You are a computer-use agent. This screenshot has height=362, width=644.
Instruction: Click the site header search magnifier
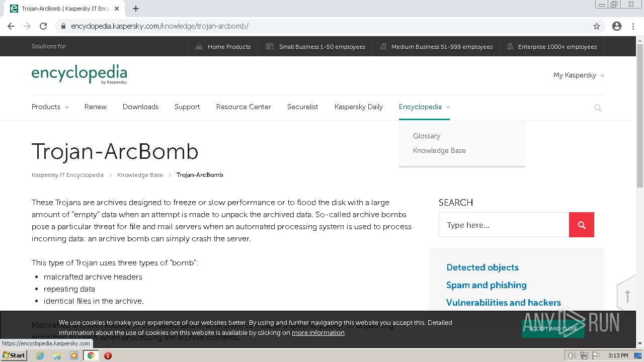(598, 108)
